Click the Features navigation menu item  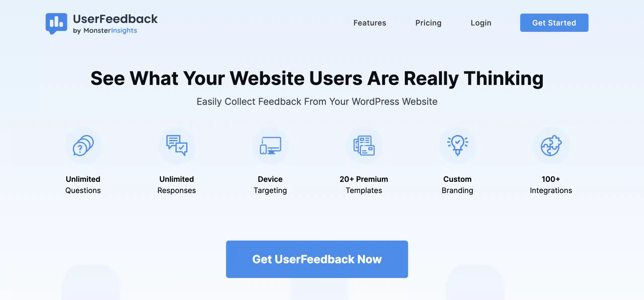pyautogui.click(x=370, y=23)
